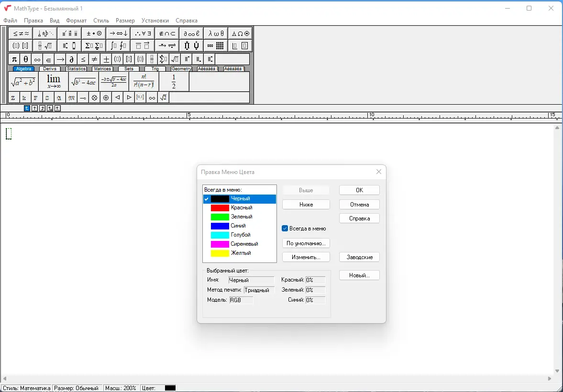The height and width of the screenshot is (392, 563).
Task: Switch to the Matrices tab
Action: pyautogui.click(x=102, y=68)
